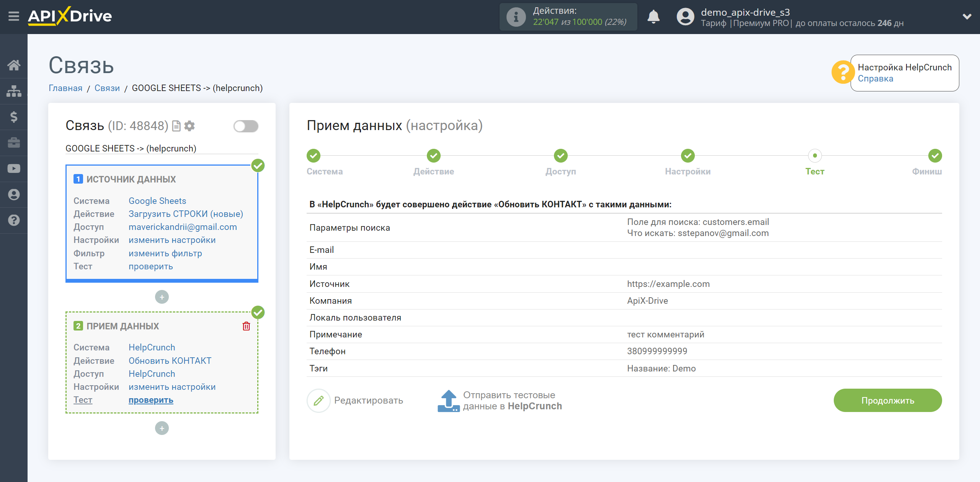Open the actions info icon

click(516, 17)
